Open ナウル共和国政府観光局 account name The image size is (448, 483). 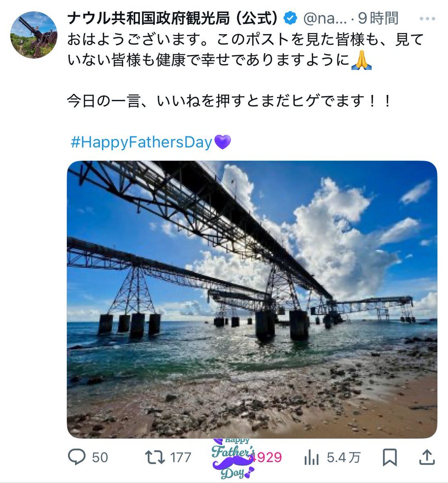point(173,18)
